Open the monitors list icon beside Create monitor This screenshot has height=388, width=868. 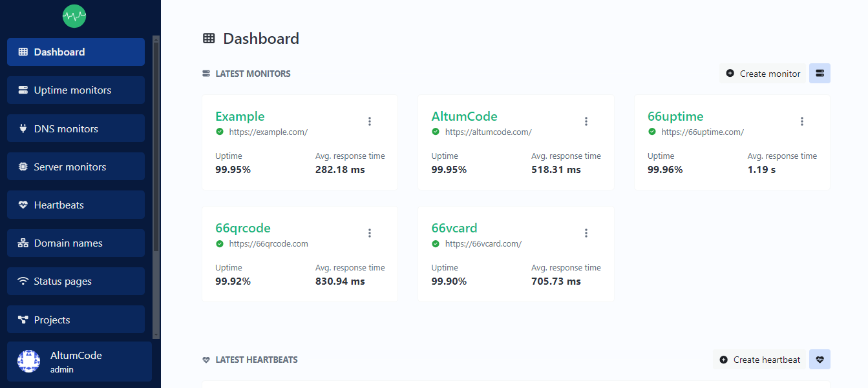[x=820, y=74]
